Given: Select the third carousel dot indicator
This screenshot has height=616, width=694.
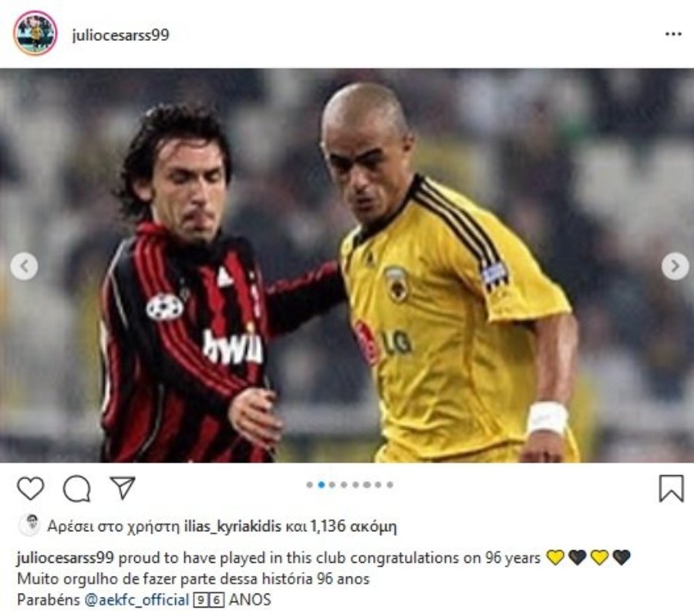Looking at the screenshot, I should [x=332, y=485].
